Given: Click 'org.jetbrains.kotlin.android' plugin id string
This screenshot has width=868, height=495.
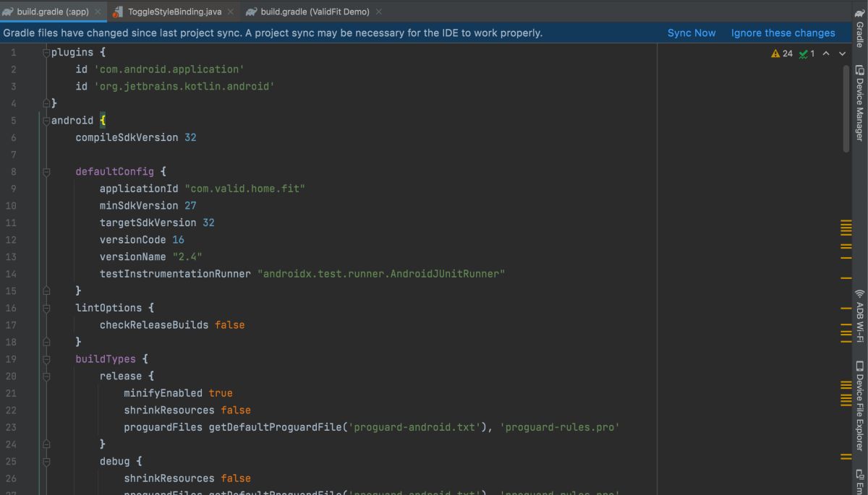Looking at the screenshot, I should tap(184, 87).
